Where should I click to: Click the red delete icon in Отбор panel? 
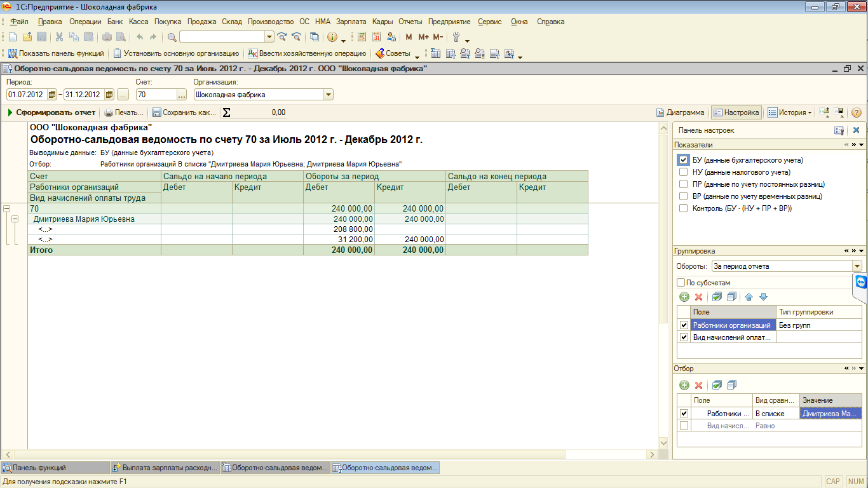698,385
